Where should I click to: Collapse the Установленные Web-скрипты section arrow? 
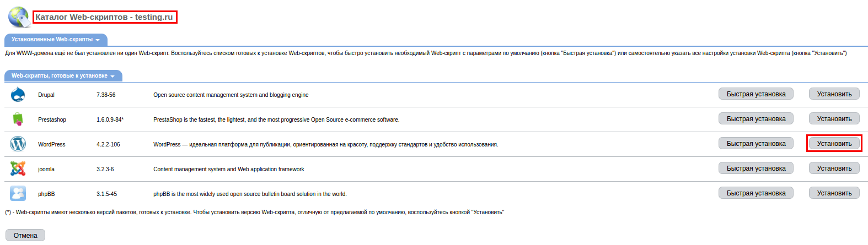pos(98,40)
